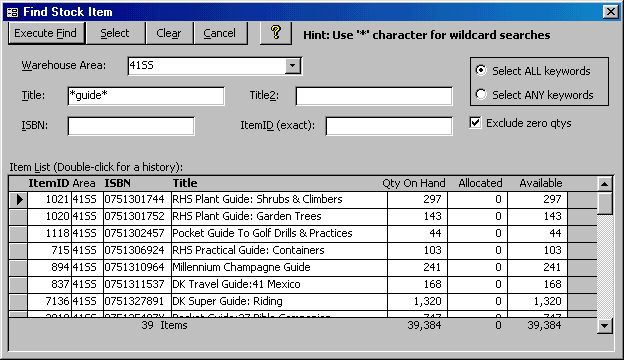The image size is (624, 360).
Task: Click the item list scrollbar thumb
Action: (604, 203)
